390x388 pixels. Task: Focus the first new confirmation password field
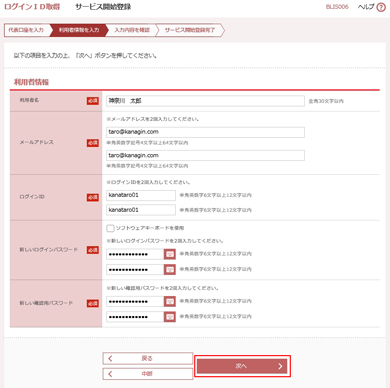pyautogui.click(x=135, y=301)
